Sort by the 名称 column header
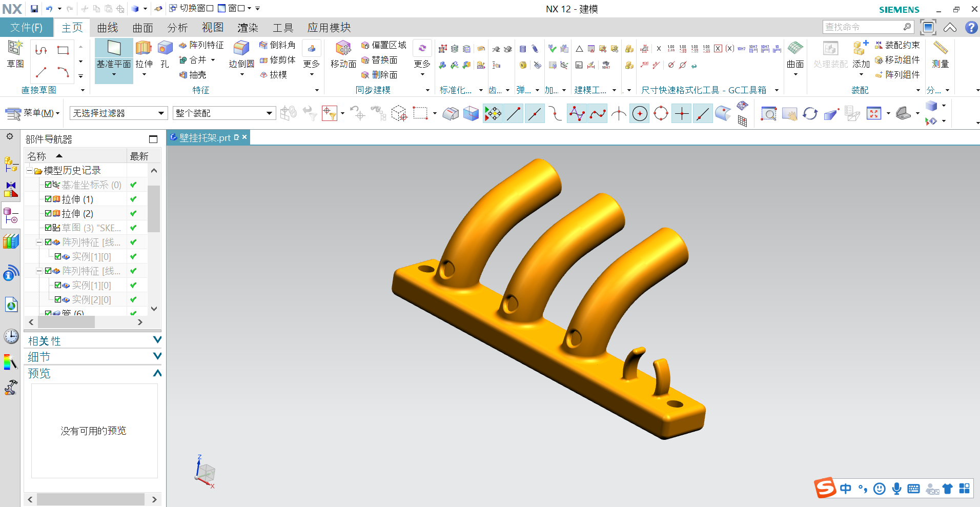Image resolution: width=980 pixels, height=507 pixels. (x=75, y=156)
